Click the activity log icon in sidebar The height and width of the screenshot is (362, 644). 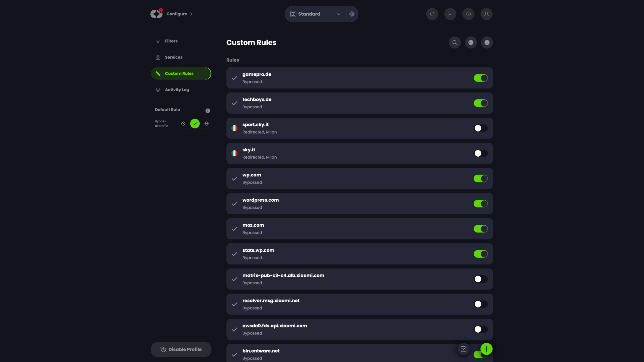click(x=158, y=89)
